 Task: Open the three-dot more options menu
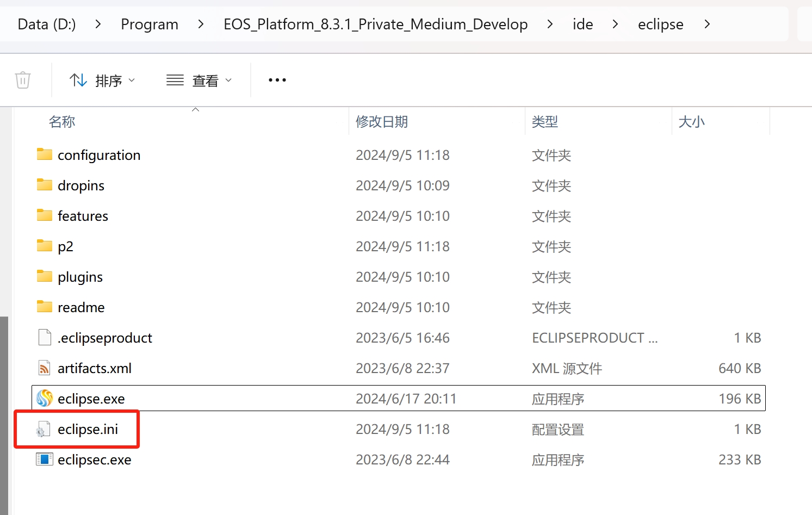277,80
